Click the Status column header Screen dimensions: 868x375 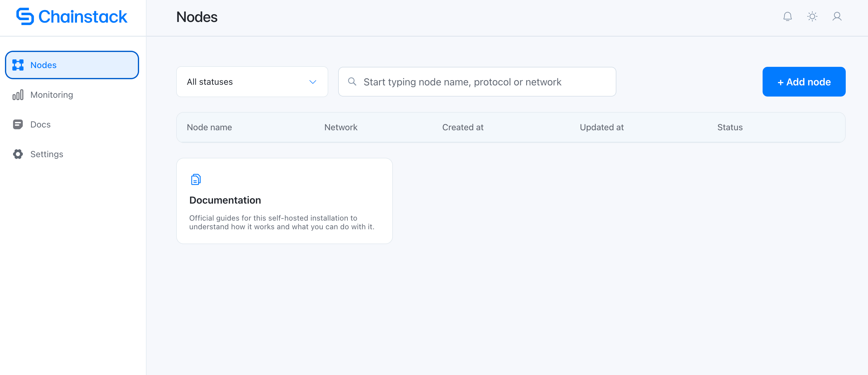730,127
